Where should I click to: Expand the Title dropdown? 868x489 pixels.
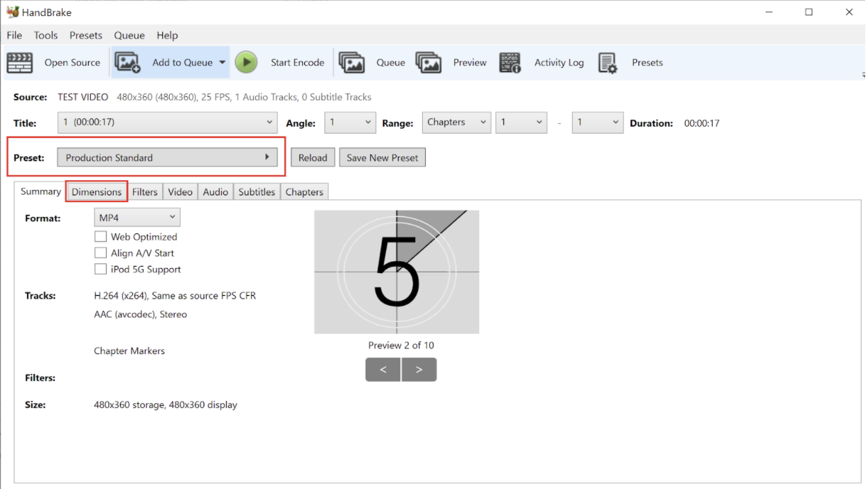(x=167, y=123)
